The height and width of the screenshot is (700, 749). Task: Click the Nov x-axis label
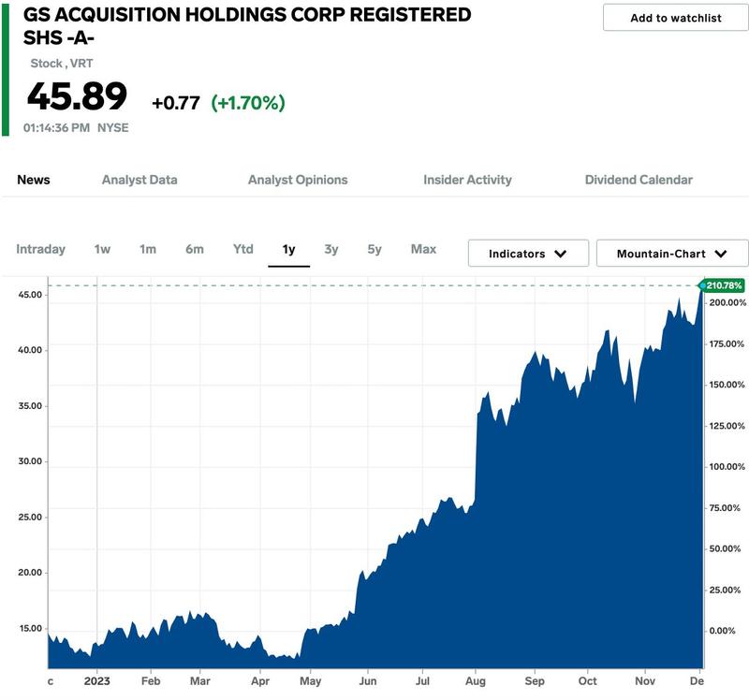tap(645, 681)
